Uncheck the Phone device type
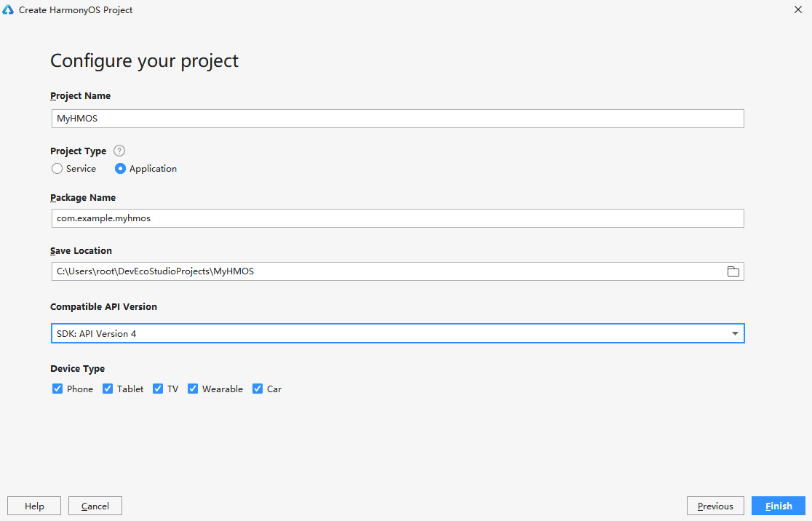The height and width of the screenshot is (521, 812). 57,389
